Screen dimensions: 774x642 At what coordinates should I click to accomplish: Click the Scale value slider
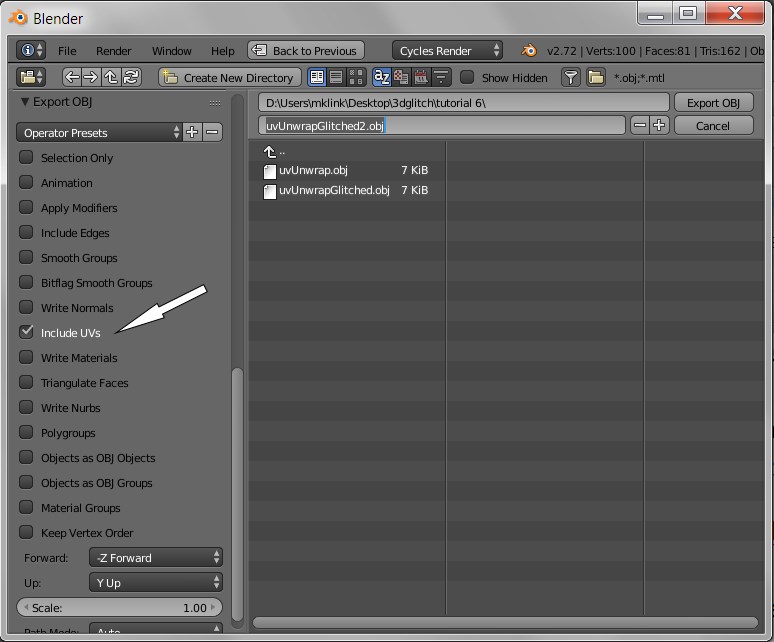[x=120, y=607]
